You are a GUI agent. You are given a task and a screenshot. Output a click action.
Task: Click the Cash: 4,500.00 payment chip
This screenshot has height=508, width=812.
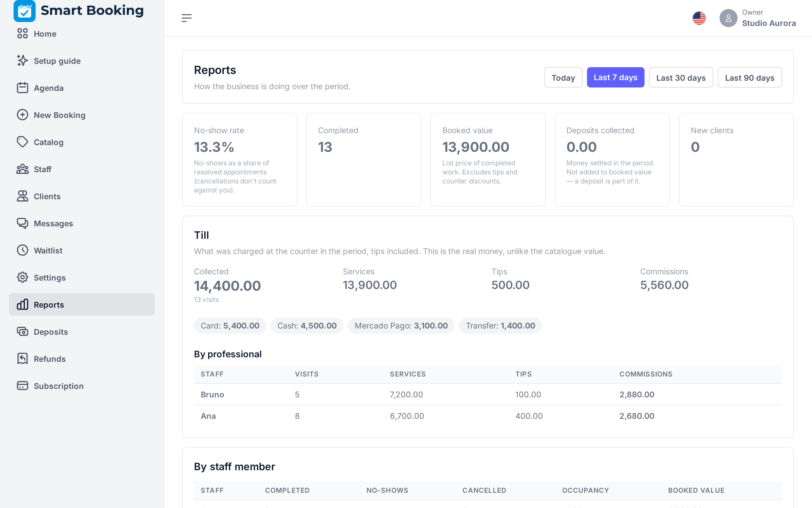tap(307, 326)
